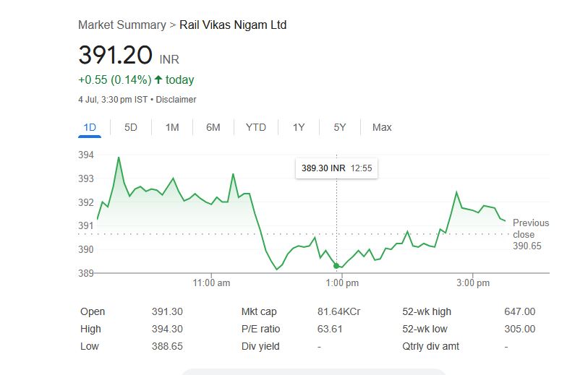
Task: Open the 6M chart tab
Action: pyautogui.click(x=213, y=127)
